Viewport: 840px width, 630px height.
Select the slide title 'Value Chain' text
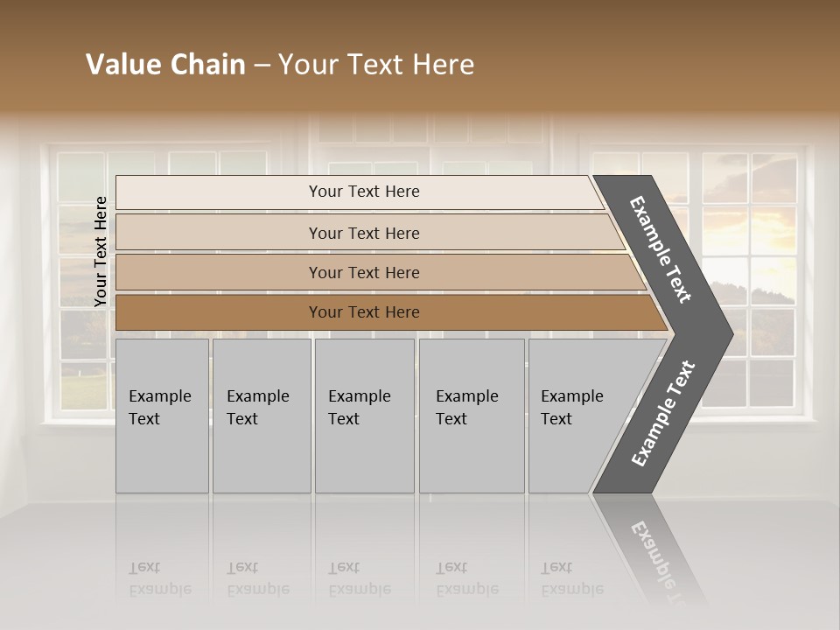click(x=165, y=64)
